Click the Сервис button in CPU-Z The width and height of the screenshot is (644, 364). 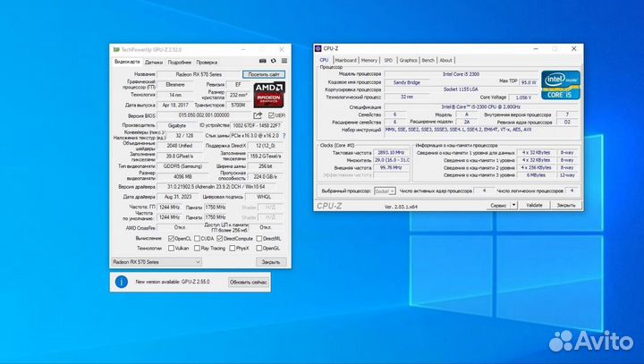(498, 205)
